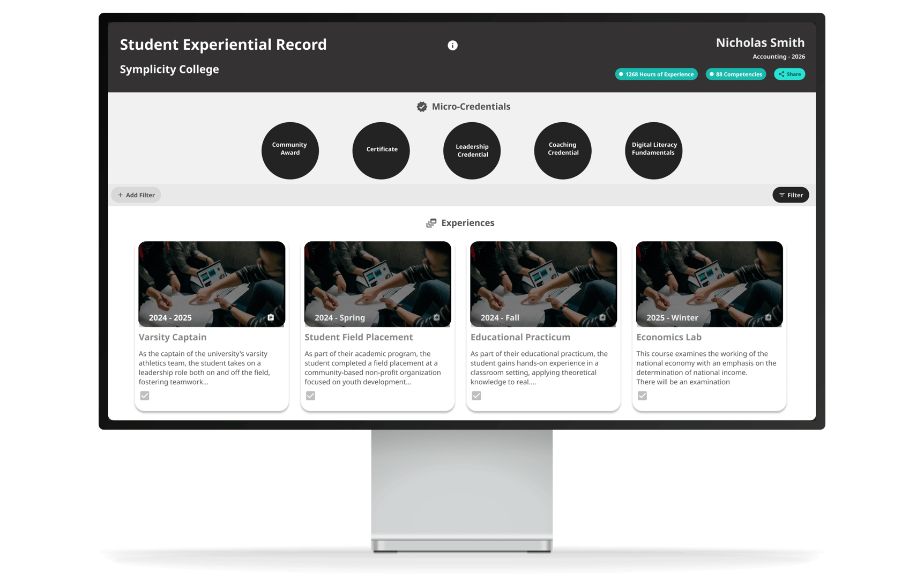The width and height of the screenshot is (924, 588).
Task: Click the info icon beside the page title
Action: [x=452, y=45]
